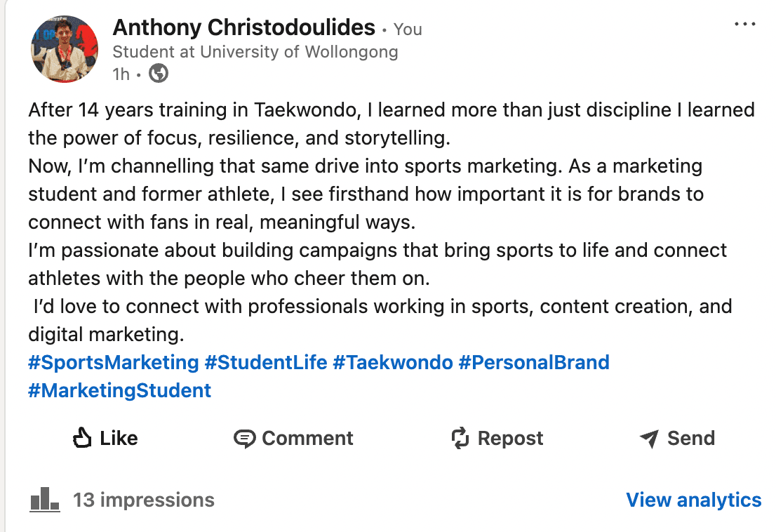Open the #PersonalBrand hashtag
776x532 pixels.
[534, 363]
